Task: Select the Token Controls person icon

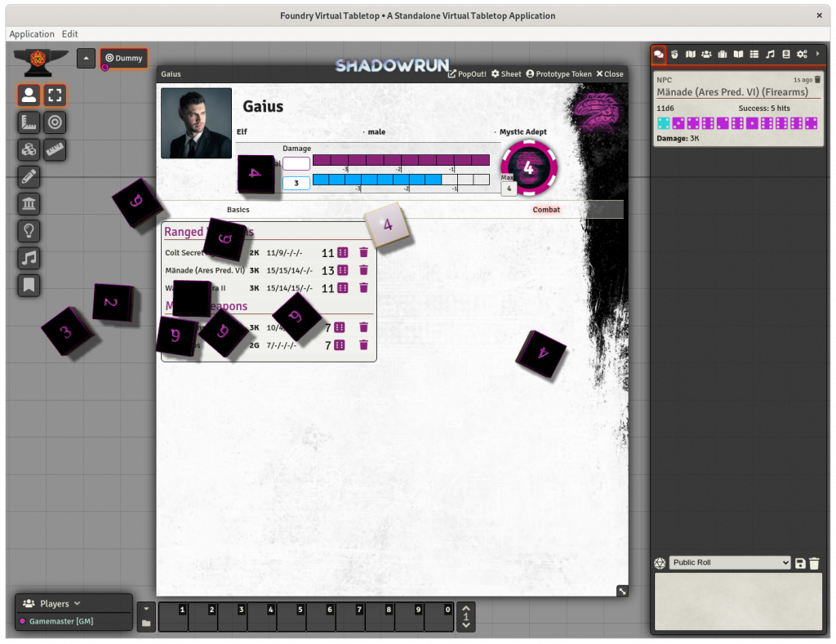Action: 29,95
